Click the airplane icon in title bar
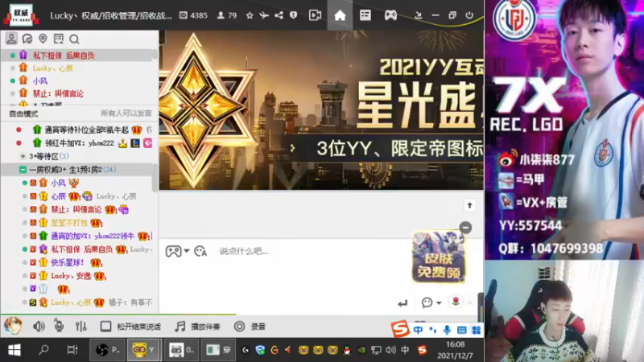The width and height of the screenshot is (644, 362). 264,15
